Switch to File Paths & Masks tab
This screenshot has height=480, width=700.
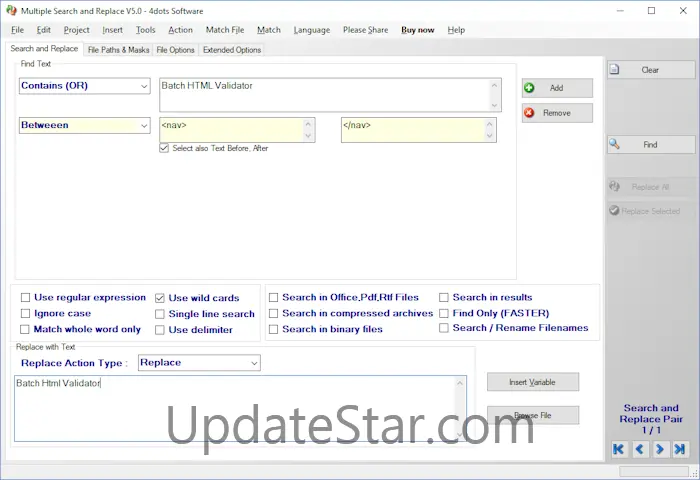point(118,50)
